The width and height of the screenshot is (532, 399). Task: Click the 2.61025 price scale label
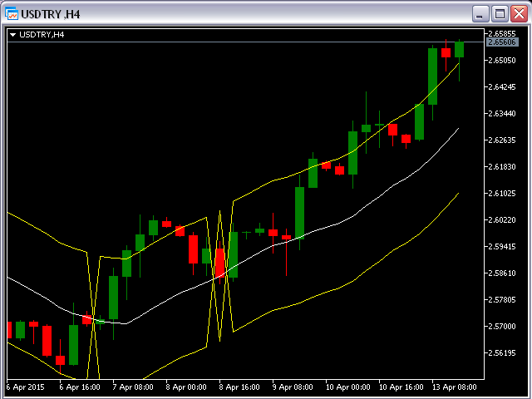502,194
